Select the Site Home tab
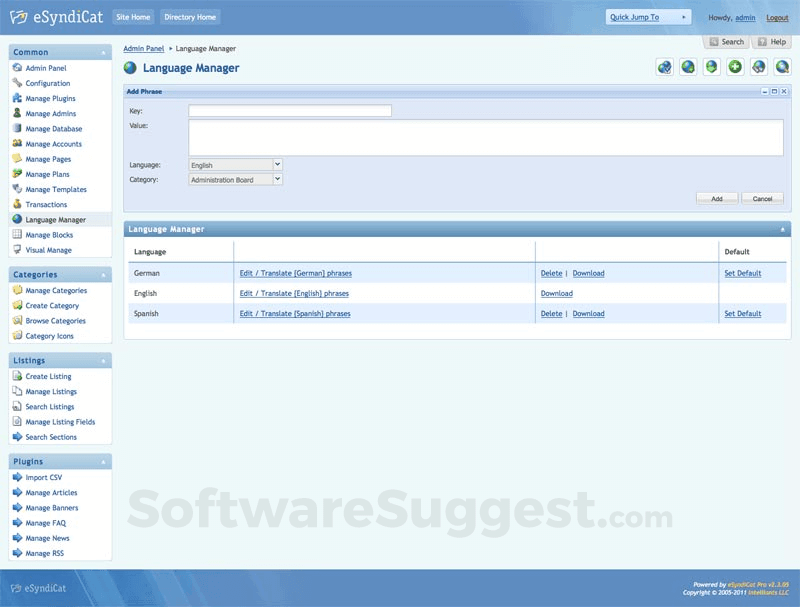800x607 pixels. [x=132, y=16]
